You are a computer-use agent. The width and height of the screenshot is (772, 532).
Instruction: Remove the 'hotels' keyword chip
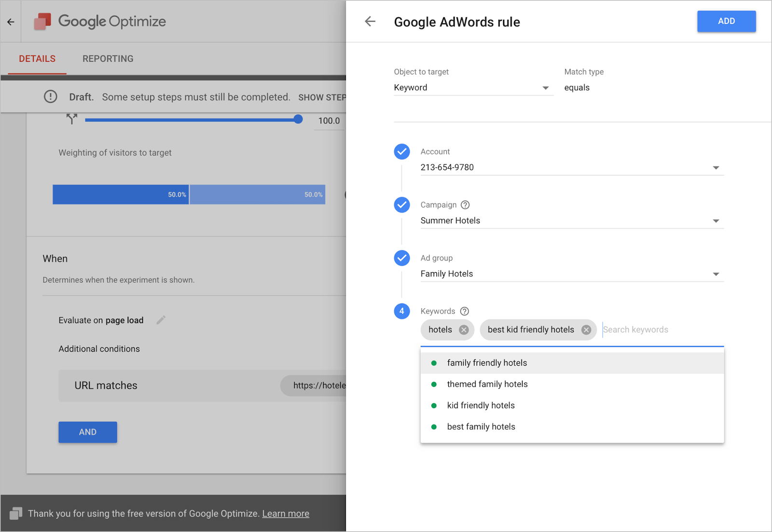point(464,330)
